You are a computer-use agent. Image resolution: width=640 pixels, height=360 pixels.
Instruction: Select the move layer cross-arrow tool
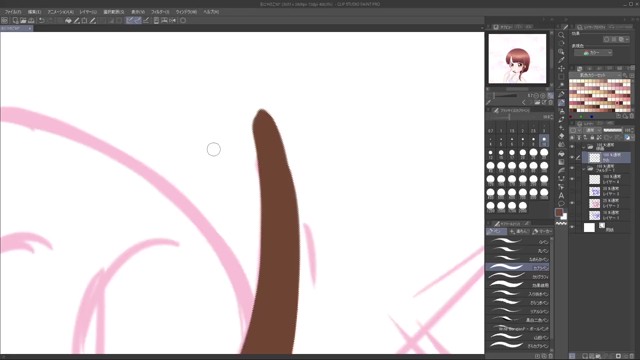pyautogui.click(x=562, y=68)
